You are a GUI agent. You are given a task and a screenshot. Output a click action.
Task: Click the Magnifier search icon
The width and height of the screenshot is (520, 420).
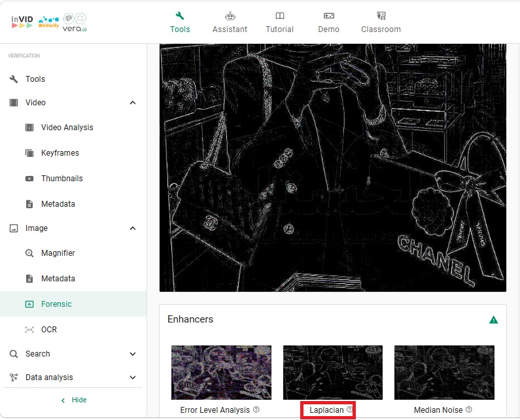[x=29, y=253]
